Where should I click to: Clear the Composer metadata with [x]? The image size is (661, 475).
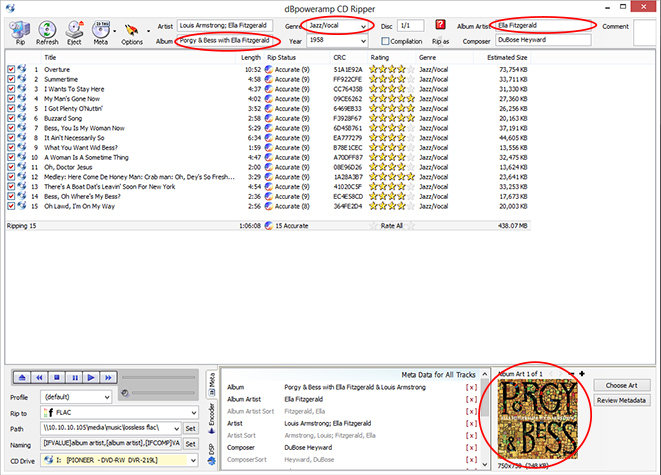(471, 448)
